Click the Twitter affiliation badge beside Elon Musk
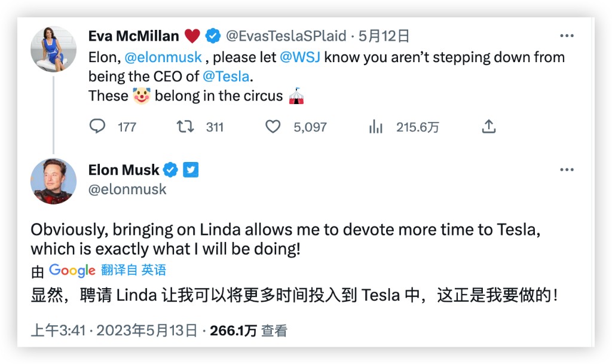Image resolution: width=612 pixels, height=364 pixels. pos(191,170)
